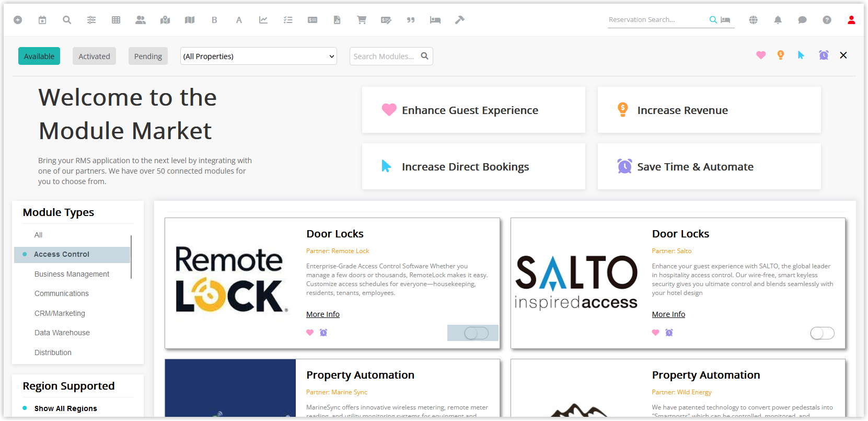Open the guests people icon in toolbar
Viewport: 868px width, 421px height.
click(141, 20)
